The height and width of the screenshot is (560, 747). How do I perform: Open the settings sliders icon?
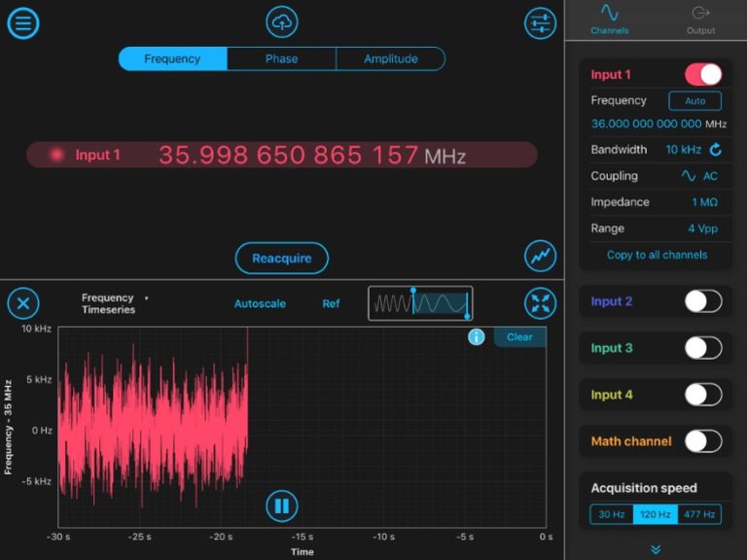click(x=540, y=22)
